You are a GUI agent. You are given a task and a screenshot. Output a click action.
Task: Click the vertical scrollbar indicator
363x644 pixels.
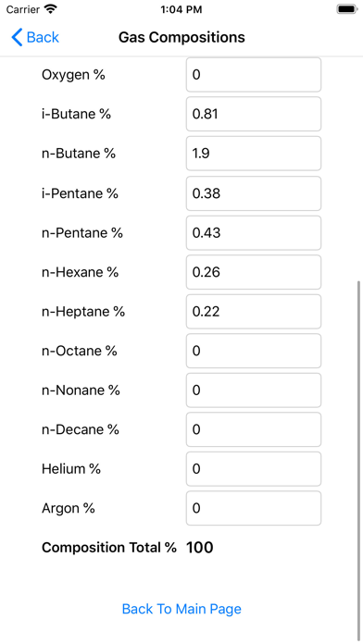point(359,460)
